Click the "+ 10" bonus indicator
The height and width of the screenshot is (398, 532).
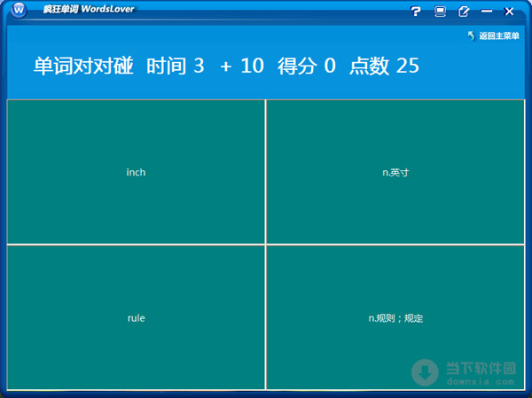242,66
